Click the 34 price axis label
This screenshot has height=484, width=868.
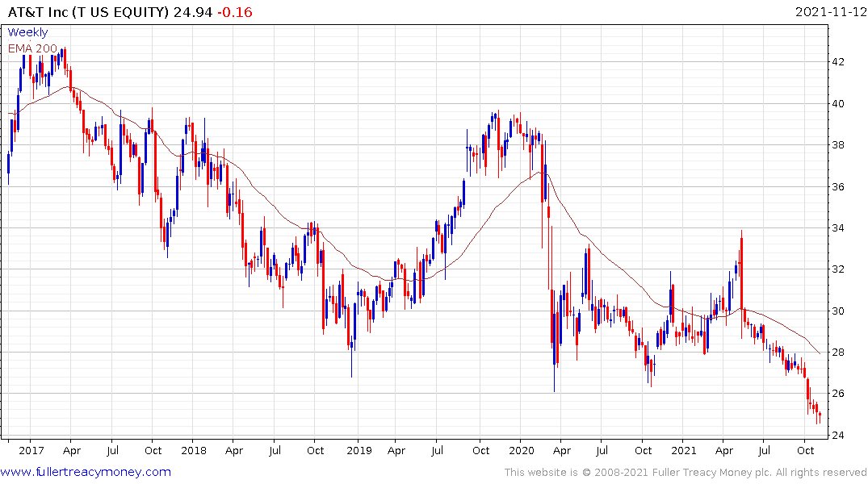(x=838, y=228)
